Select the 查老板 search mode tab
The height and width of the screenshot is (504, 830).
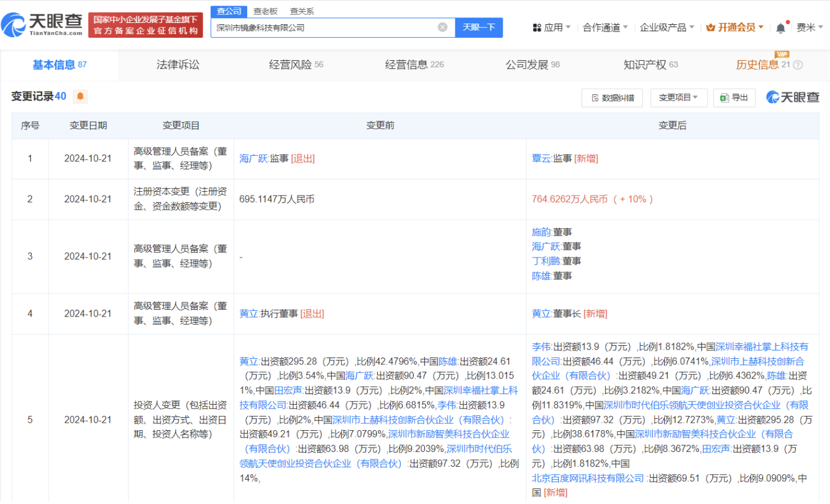(x=265, y=11)
